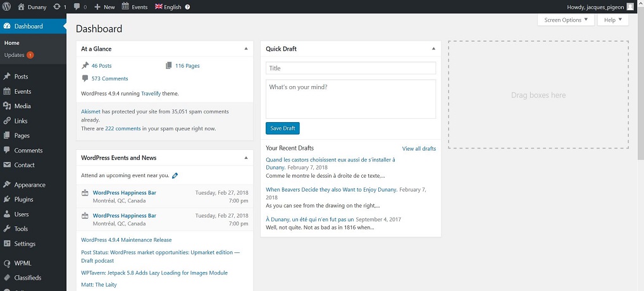The width and height of the screenshot is (644, 291).
Task: Collapse the At a Glance panel
Action: [x=246, y=49]
